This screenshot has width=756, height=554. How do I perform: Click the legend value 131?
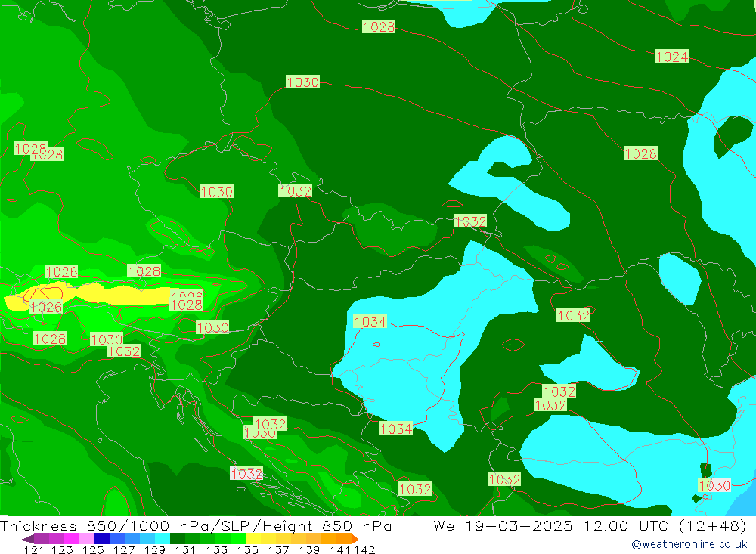(x=185, y=549)
